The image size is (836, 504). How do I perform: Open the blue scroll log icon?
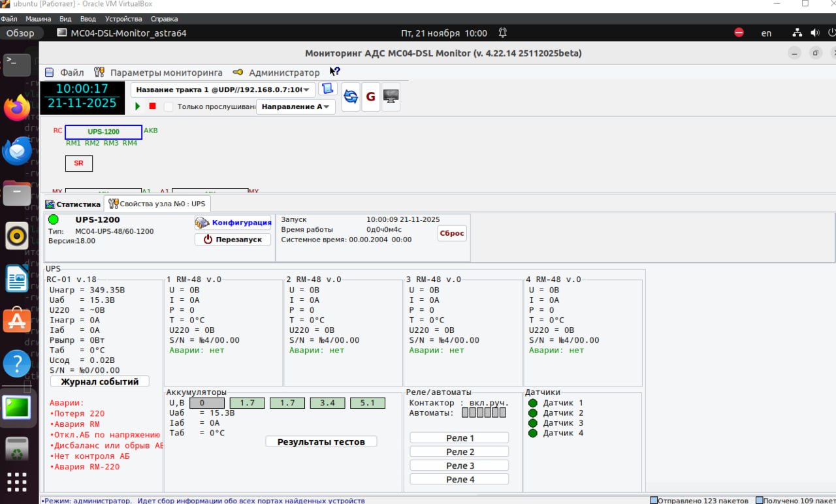(x=327, y=89)
